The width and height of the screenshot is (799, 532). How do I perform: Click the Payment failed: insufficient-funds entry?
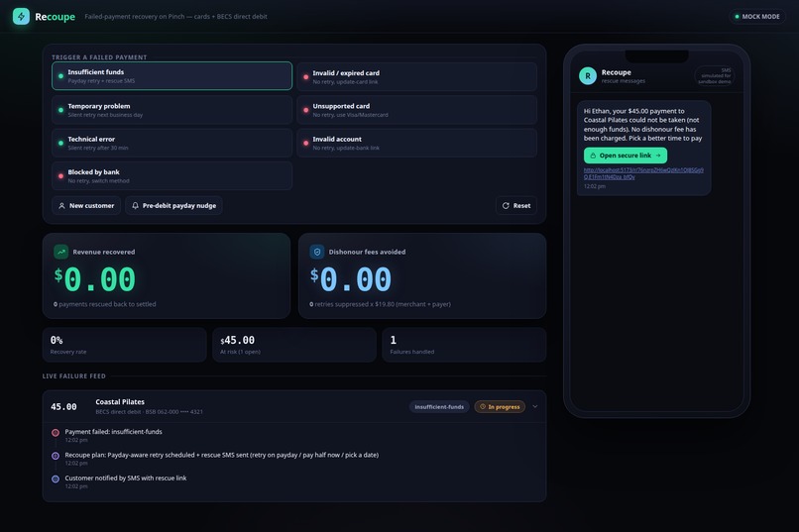[x=114, y=432]
